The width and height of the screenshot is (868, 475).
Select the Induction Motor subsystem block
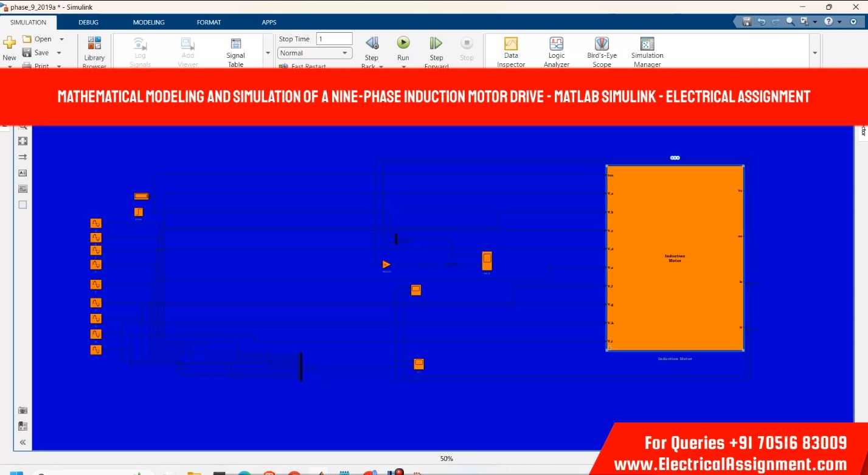click(x=675, y=258)
